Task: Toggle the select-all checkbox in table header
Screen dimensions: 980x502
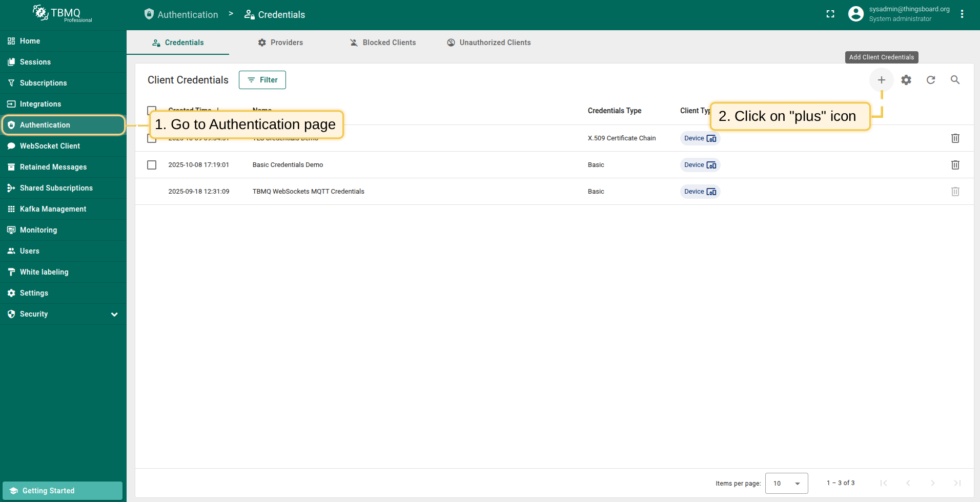Action: pyautogui.click(x=151, y=110)
